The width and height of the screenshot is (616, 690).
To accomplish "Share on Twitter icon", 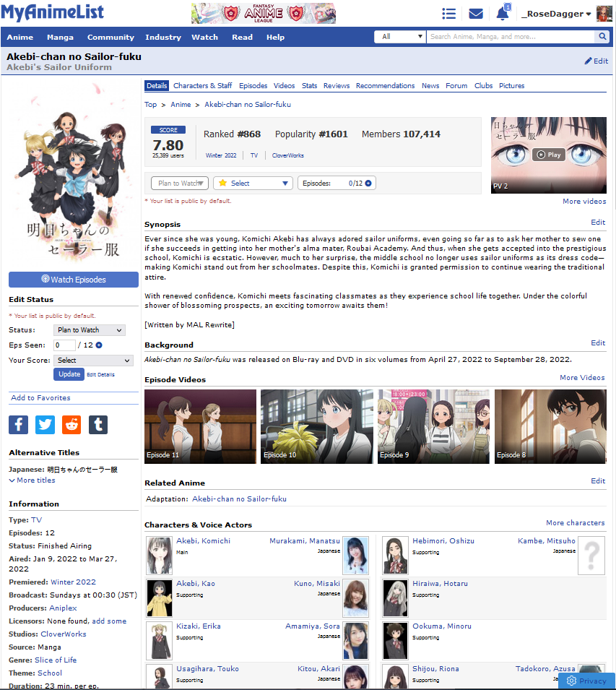I will [45, 425].
